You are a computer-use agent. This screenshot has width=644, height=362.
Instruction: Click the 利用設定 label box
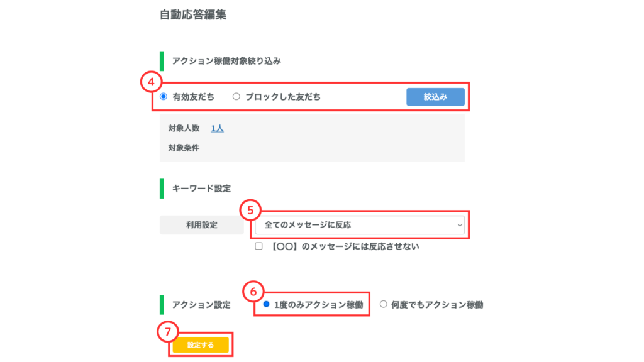tap(201, 224)
